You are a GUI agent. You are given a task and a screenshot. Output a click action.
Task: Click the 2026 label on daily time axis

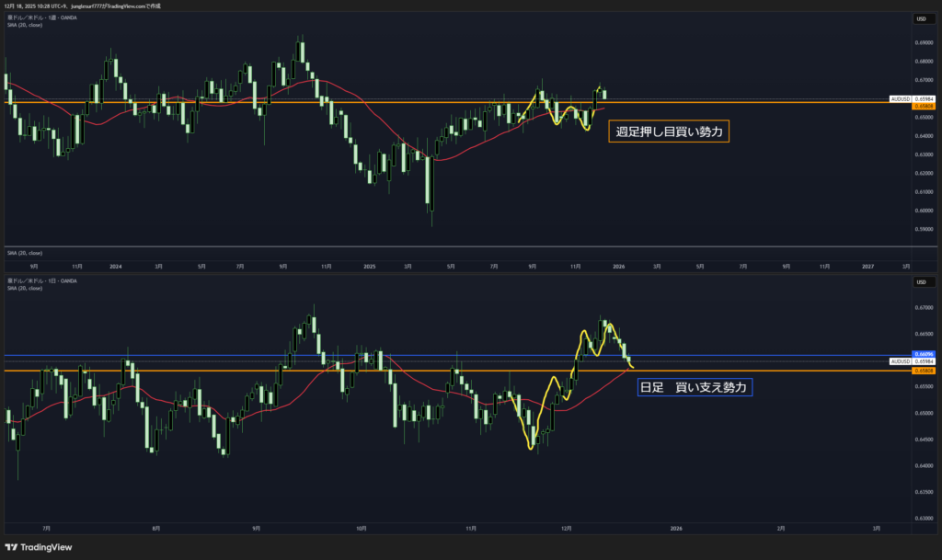click(676, 529)
